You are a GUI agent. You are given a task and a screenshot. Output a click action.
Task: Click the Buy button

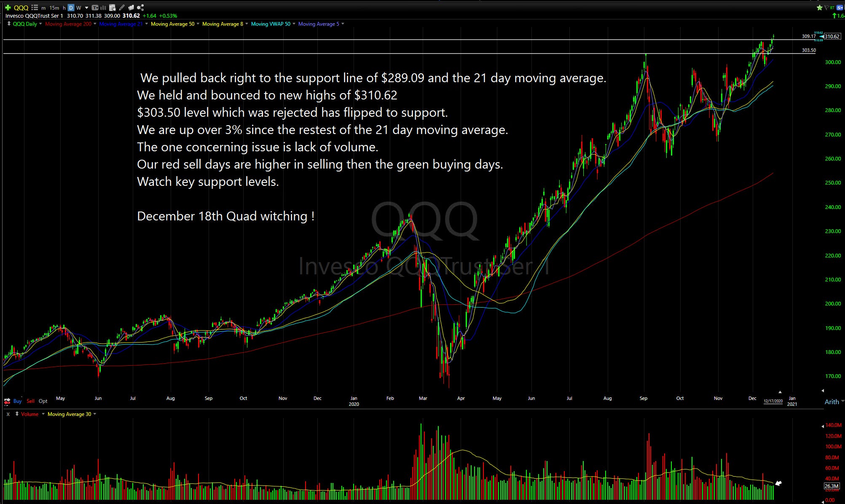[x=17, y=401]
